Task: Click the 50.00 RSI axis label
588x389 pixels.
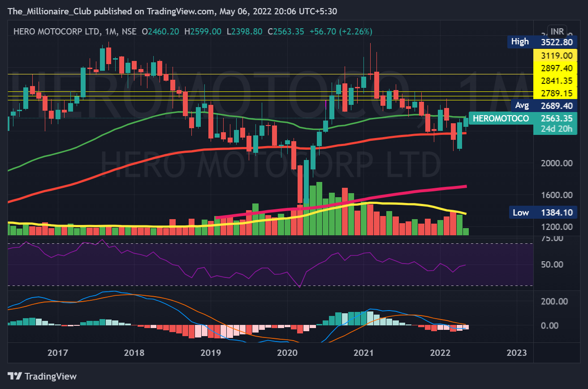Action: click(x=552, y=264)
